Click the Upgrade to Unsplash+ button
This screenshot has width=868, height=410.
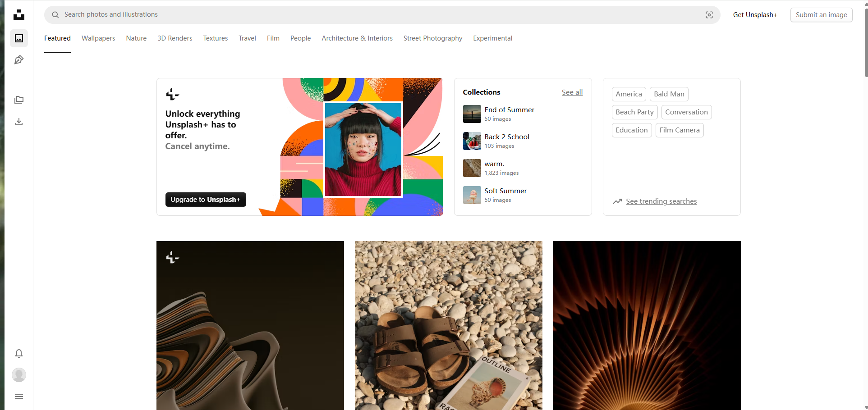pos(206,199)
